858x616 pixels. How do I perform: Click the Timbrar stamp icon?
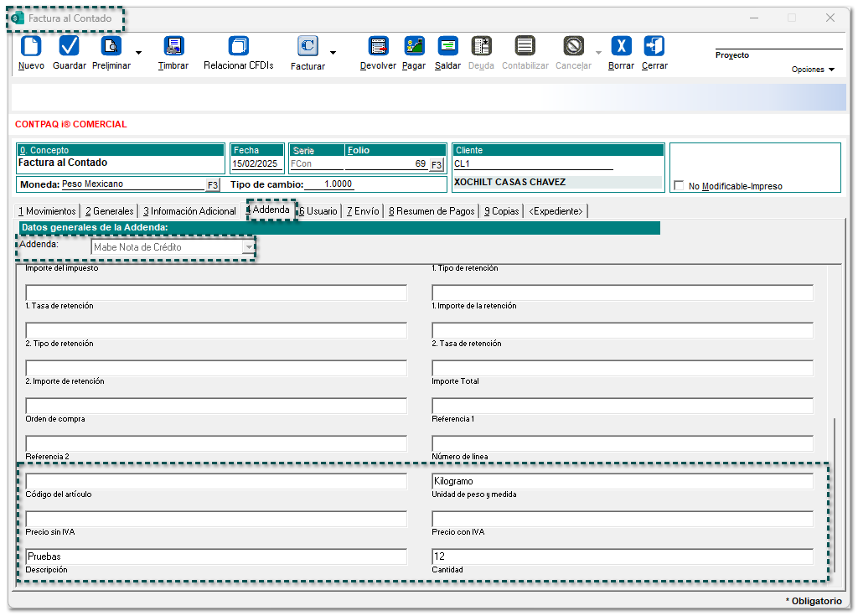pyautogui.click(x=173, y=46)
